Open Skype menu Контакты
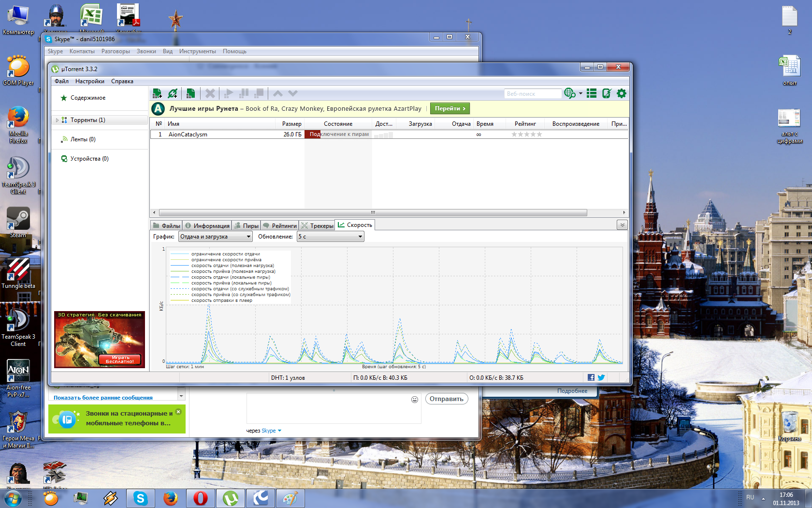Viewport: 812px width, 508px height. coord(82,51)
